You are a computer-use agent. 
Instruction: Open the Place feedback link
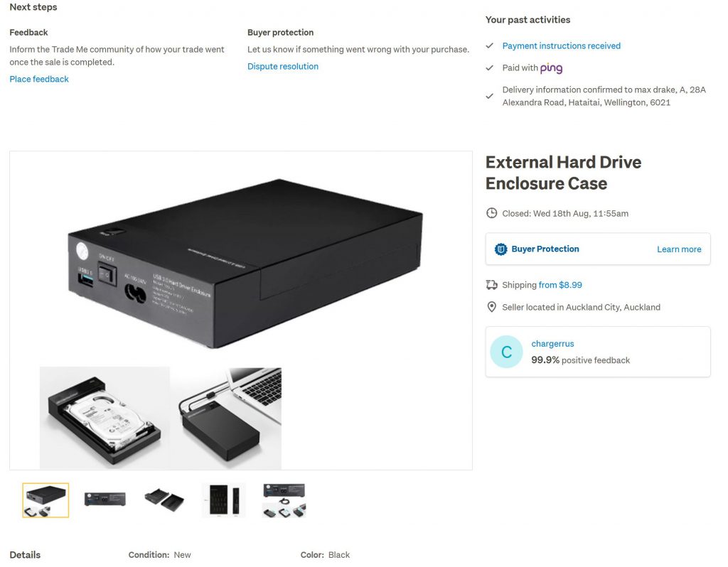pyautogui.click(x=39, y=79)
